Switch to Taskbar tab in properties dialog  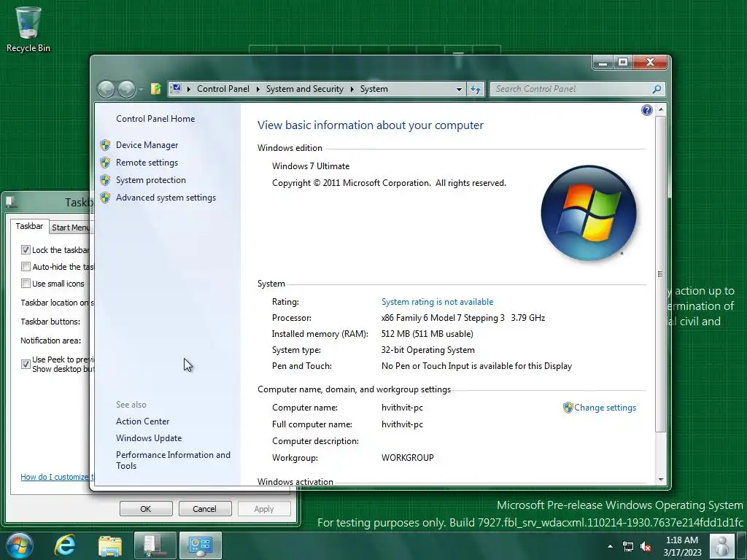[x=29, y=226]
